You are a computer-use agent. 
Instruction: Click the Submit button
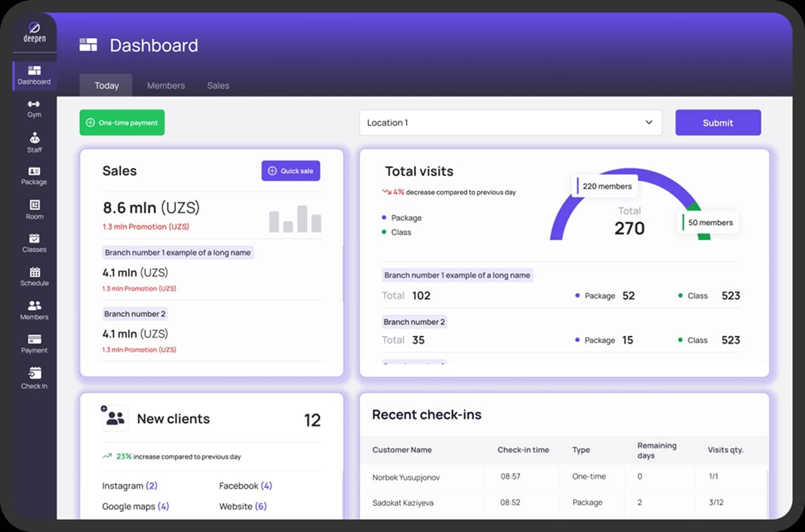[x=718, y=123]
